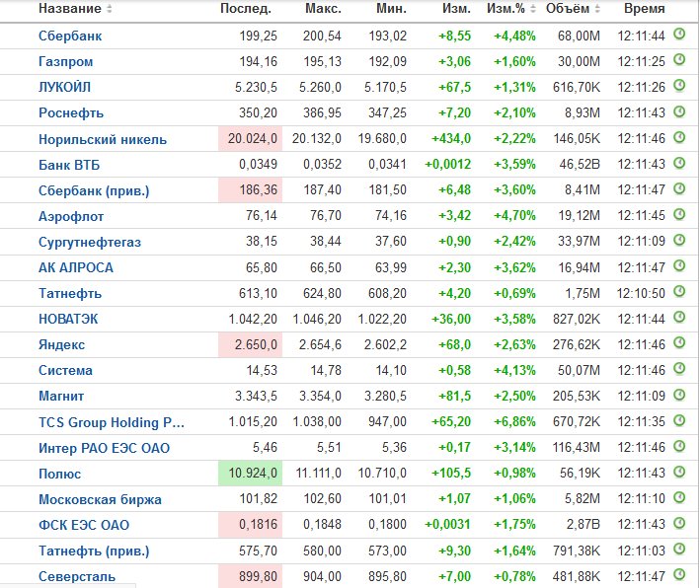Sort table by Название column arrows
Screen dimensions: 700x588
click(110, 9)
